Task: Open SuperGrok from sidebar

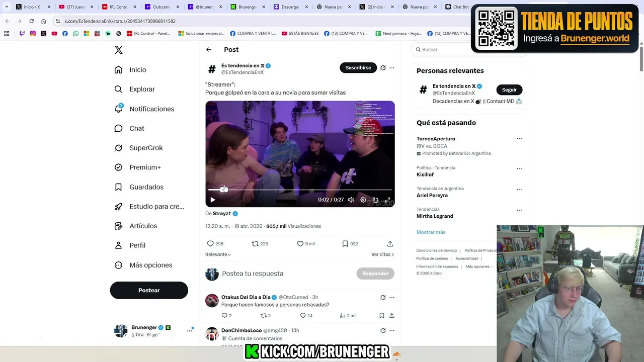Action: pyautogui.click(x=139, y=148)
